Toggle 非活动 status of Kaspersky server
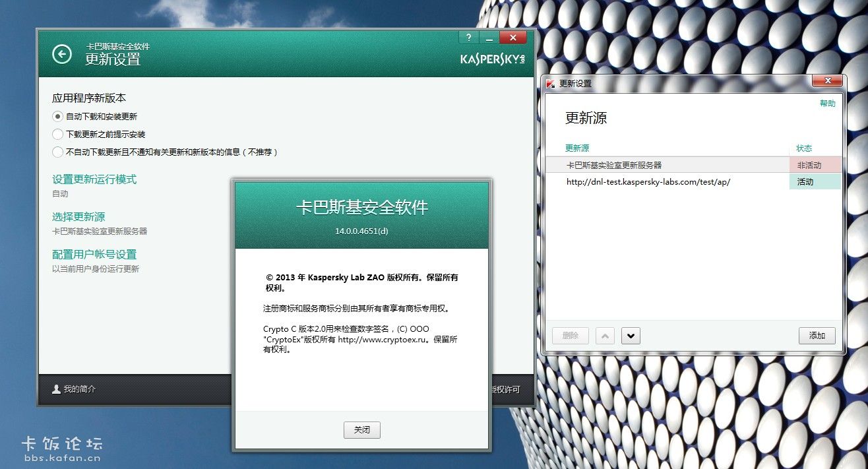 (815, 165)
